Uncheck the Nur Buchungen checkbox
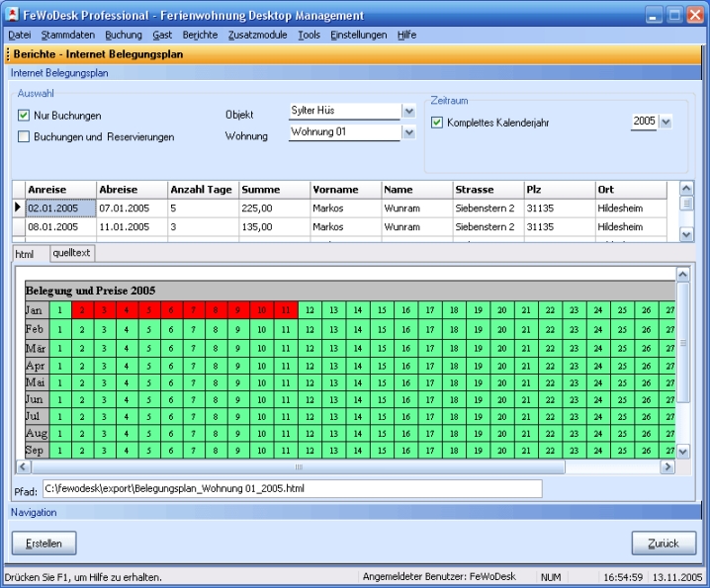The width and height of the screenshot is (710, 588). [x=24, y=116]
